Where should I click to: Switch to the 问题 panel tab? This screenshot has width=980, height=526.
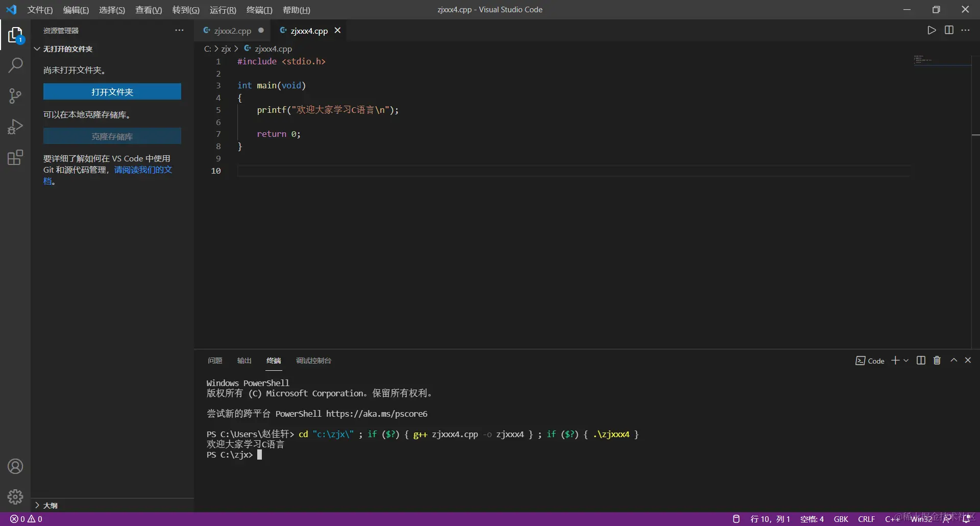coord(215,361)
